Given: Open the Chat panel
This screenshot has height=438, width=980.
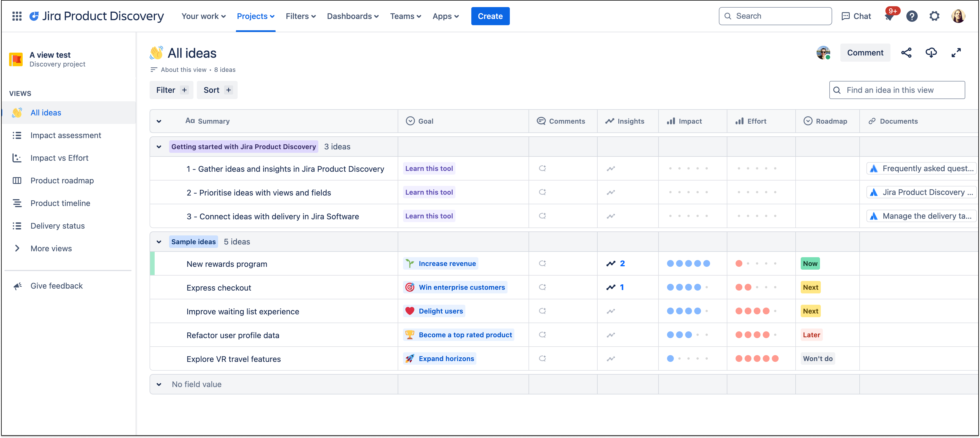Looking at the screenshot, I should coord(856,16).
